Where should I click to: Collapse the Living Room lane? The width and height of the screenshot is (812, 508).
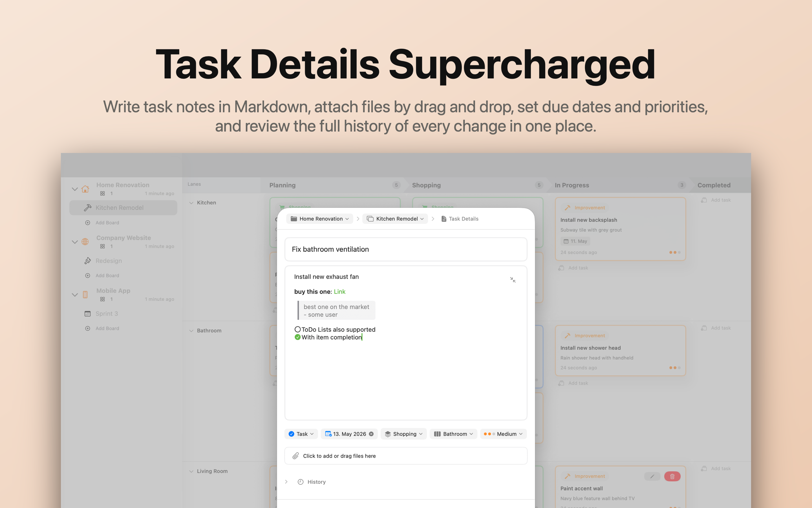pos(191,471)
